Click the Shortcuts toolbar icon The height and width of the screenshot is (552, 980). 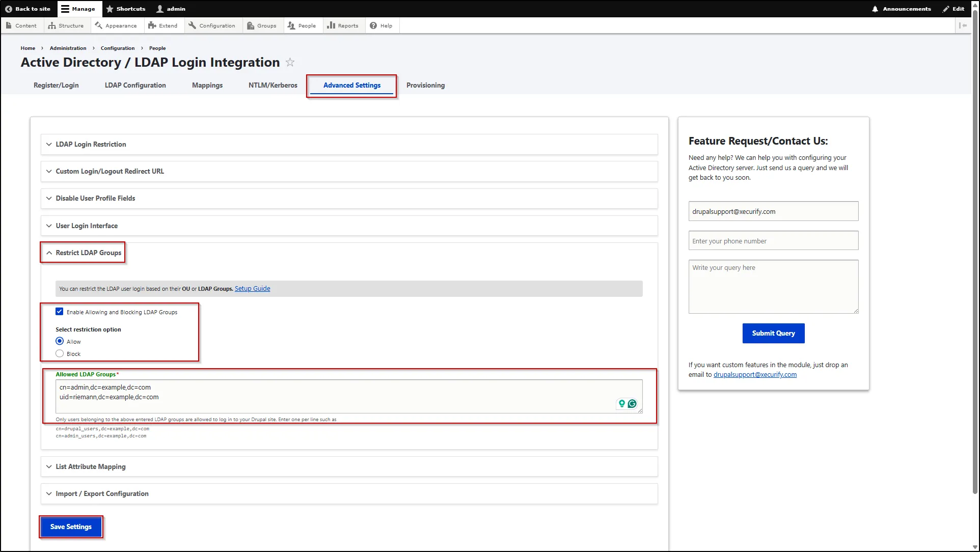click(125, 9)
